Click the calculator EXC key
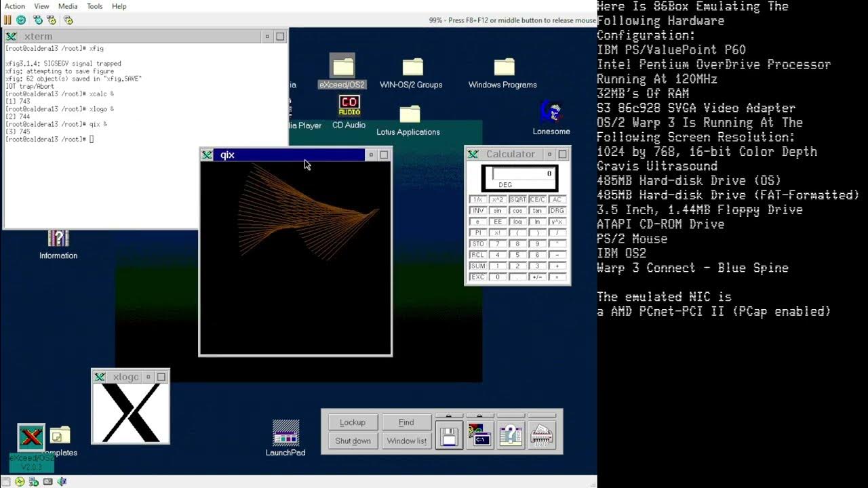The height and width of the screenshot is (488, 868). pos(478,277)
